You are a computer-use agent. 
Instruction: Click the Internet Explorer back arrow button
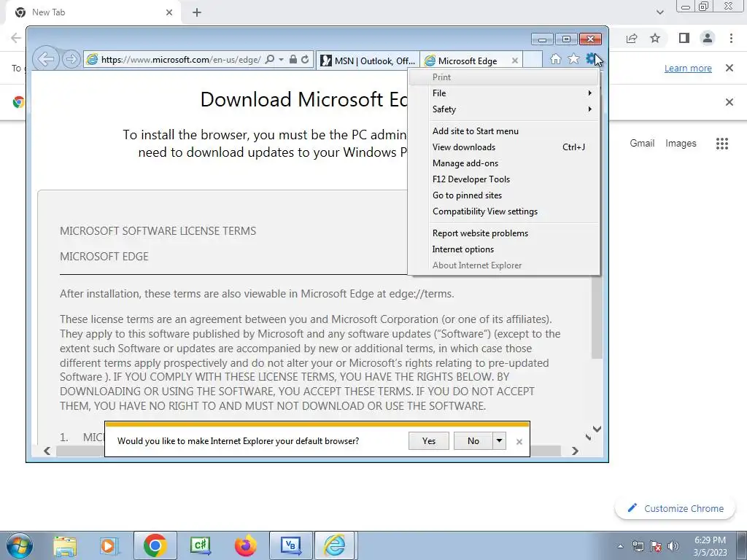coord(46,60)
